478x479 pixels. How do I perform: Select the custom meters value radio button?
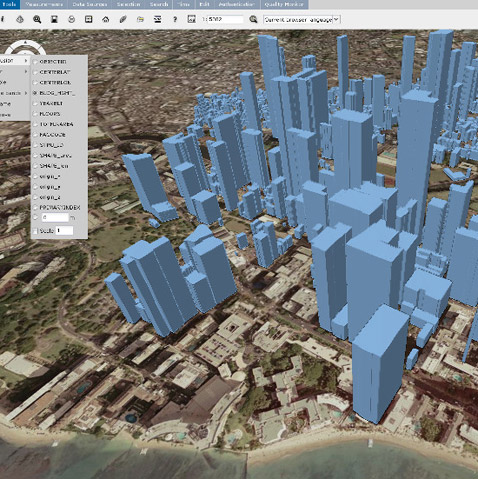tap(35, 218)
